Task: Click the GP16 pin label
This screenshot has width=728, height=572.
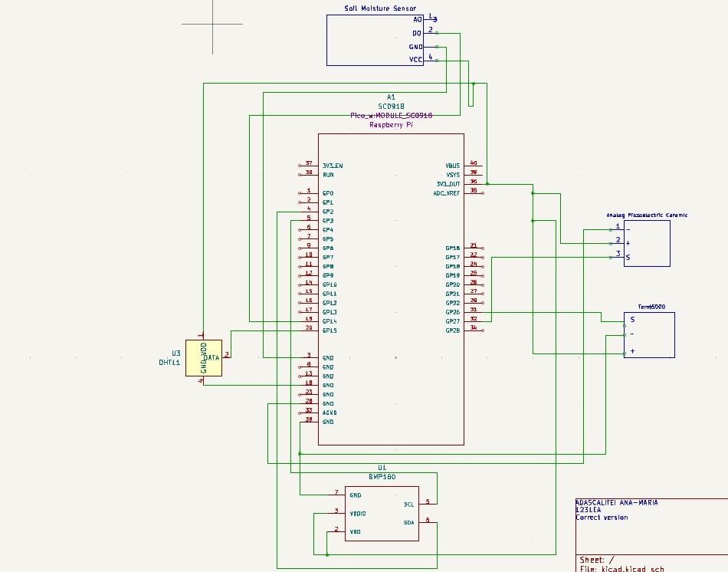Action: tap(453, 248)
